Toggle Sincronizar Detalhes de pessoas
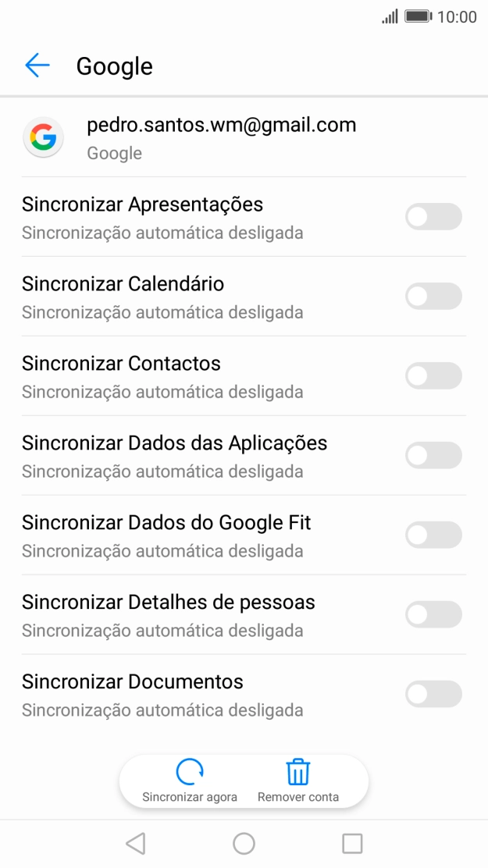Screen dimensions: 488x868 point(433,614)
